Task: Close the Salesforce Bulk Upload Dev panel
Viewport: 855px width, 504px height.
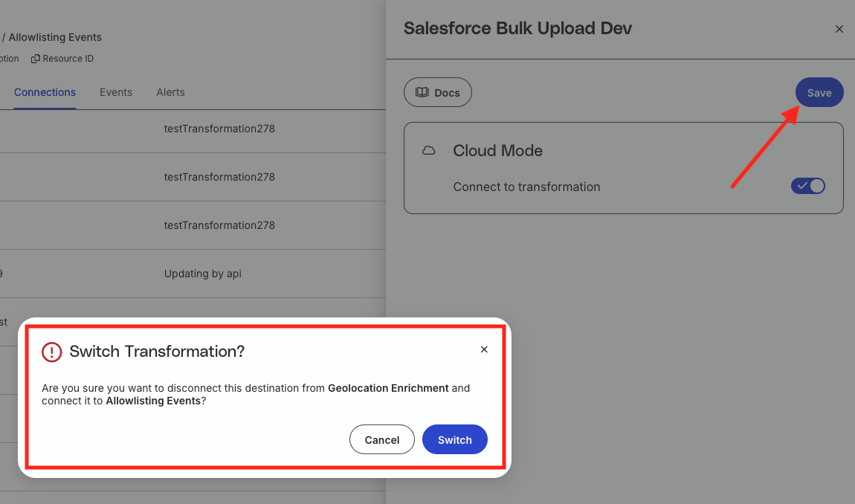Action: [x=839, y=30]
